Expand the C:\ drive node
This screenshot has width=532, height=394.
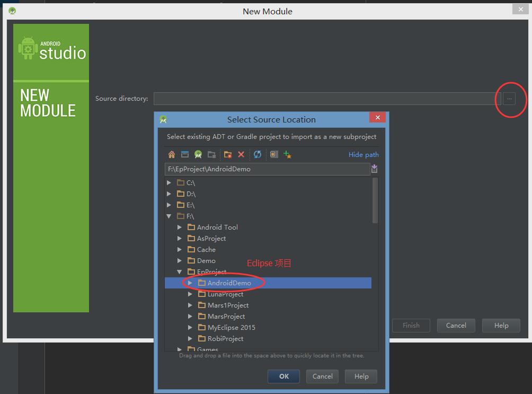click(x=169, y=183)
